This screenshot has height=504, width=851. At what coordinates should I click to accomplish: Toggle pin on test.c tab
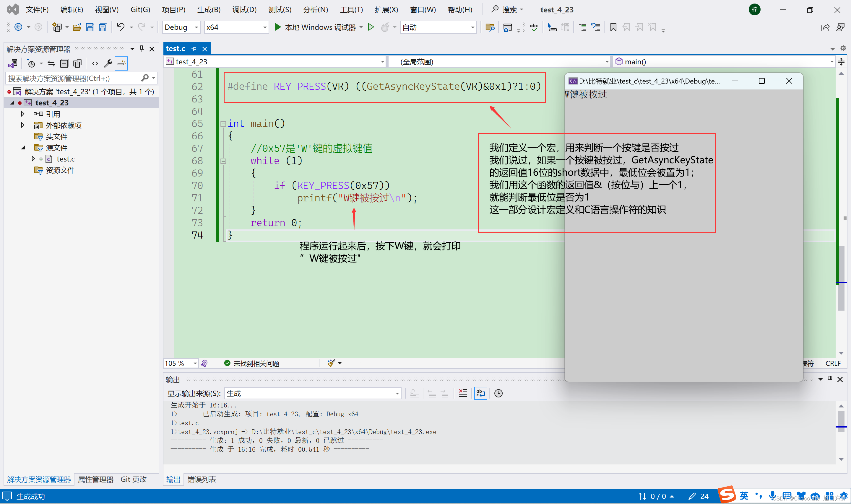194,49
